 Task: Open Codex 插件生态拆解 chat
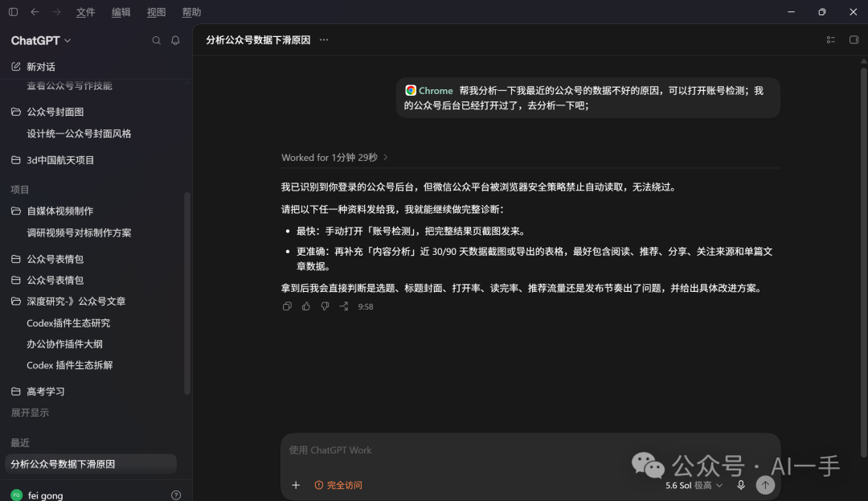(x=69, y=365)
